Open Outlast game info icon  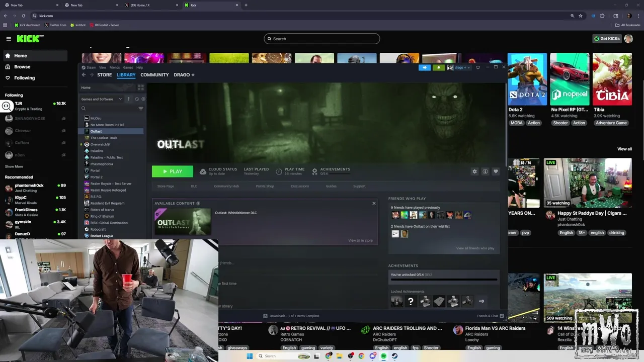(485, 171)
